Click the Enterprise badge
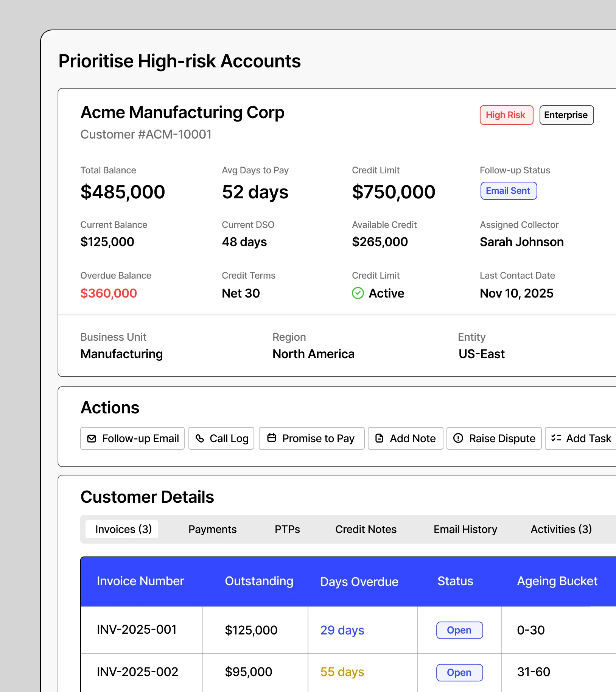 [x=566, y=115]
